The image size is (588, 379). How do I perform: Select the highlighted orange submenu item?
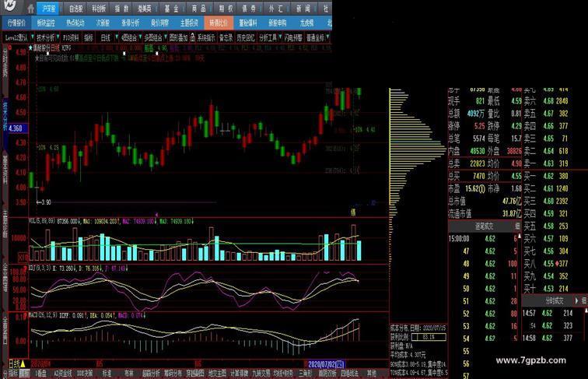tap(219, 23)
